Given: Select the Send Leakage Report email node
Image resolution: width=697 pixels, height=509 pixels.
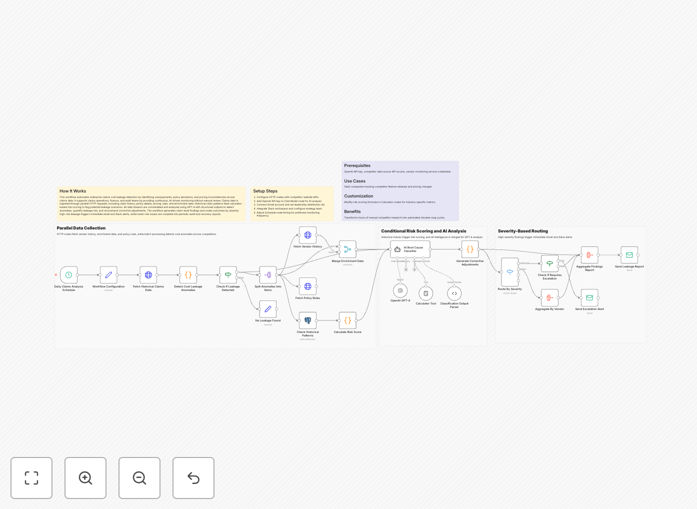Looking at the screenshot, I should click(629, 255).
